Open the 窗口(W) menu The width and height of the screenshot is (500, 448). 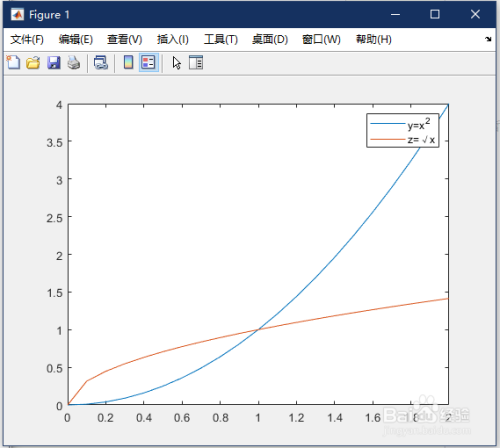click(x=321, y=39)
